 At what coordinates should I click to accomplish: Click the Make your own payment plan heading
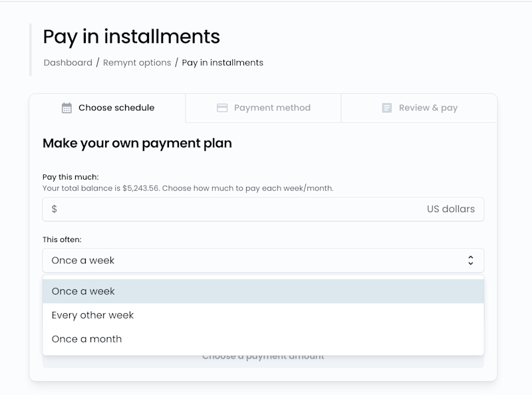point(138,144)
